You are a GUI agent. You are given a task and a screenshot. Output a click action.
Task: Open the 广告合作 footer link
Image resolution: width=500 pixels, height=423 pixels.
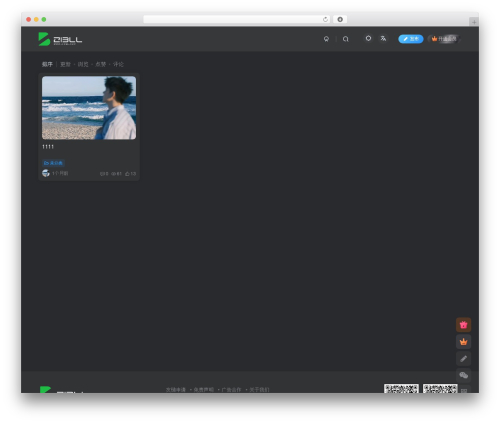(231, 389)
